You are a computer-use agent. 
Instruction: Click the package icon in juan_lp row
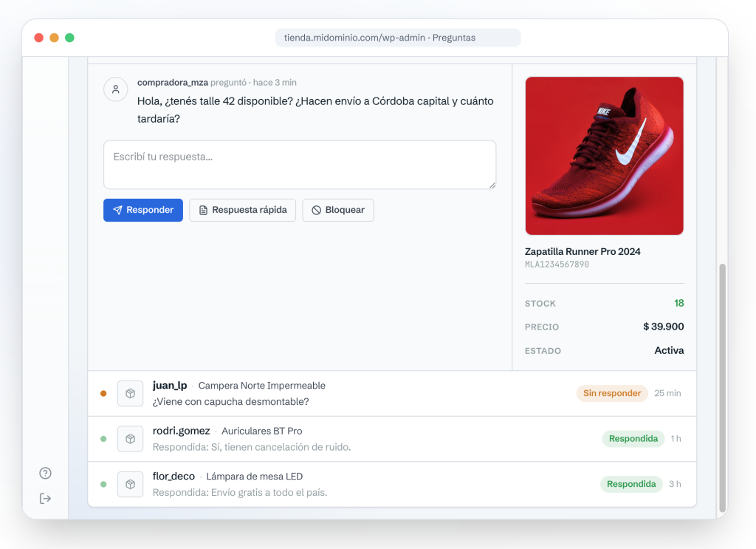pos(130,394)
